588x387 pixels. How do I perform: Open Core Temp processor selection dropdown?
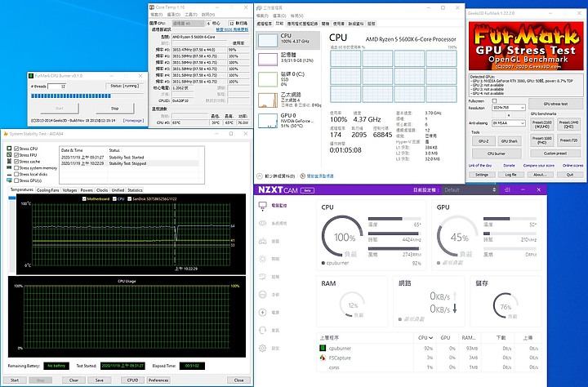pyautogui.click(x=188, y=23)
